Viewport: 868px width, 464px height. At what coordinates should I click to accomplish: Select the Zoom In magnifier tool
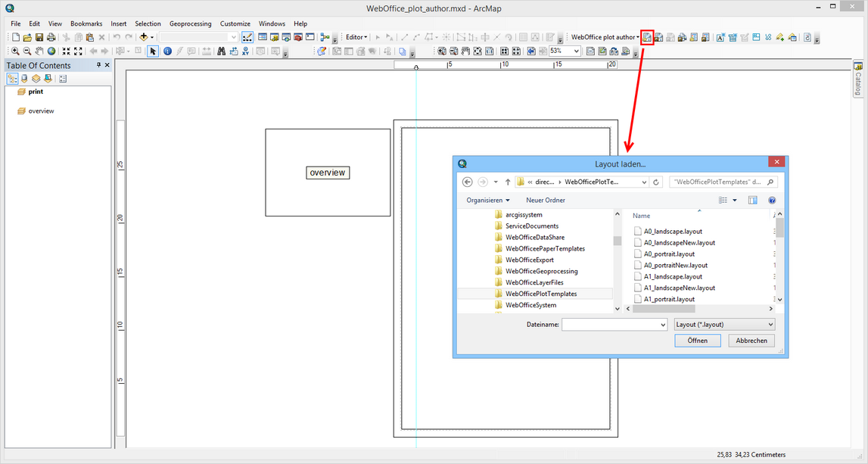15,51
